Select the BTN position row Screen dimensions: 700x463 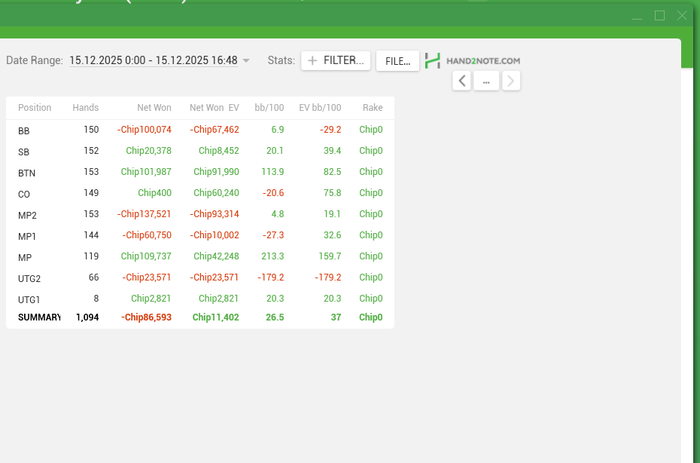pyautogui.click(x=200, y=172)
